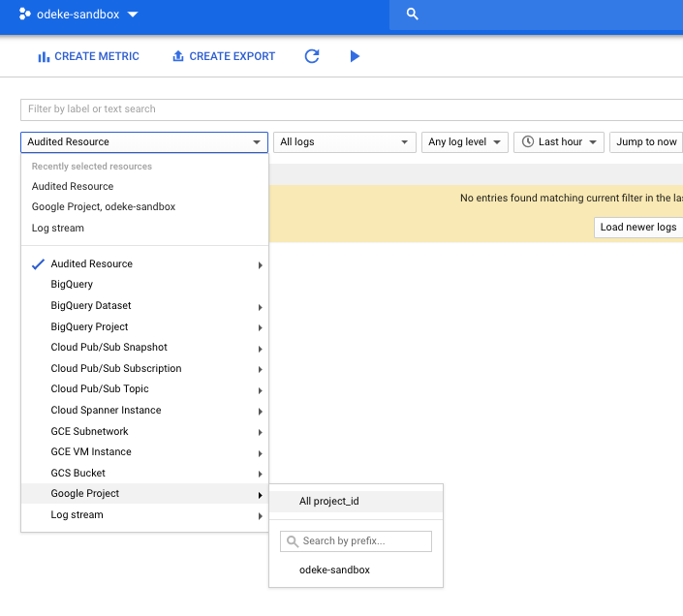Select BigQuery Dataset resource item

[x=144, y=306]
